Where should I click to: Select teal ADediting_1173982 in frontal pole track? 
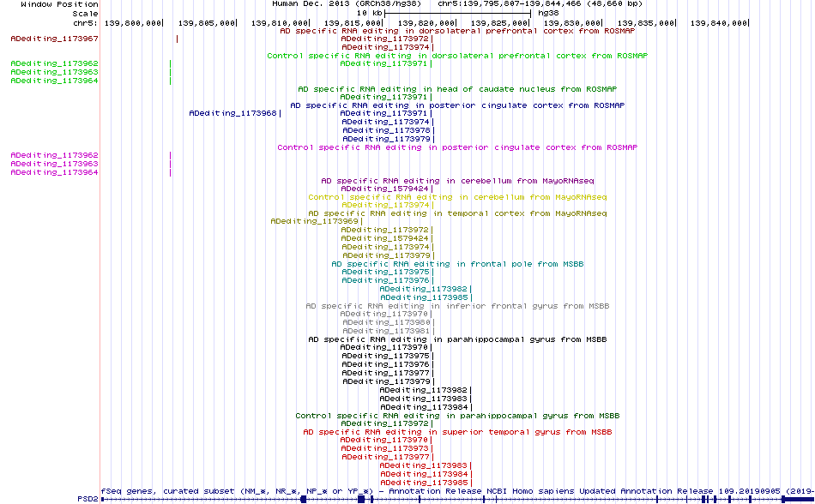424,289
